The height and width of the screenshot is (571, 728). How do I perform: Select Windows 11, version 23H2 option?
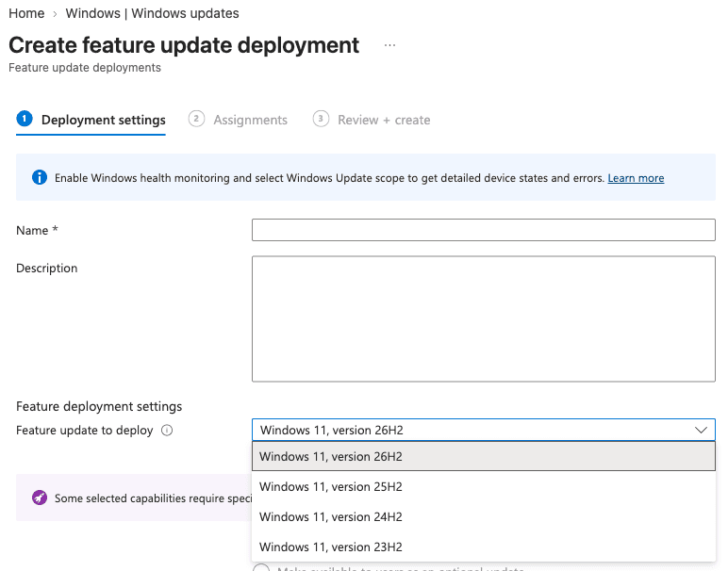484,547
